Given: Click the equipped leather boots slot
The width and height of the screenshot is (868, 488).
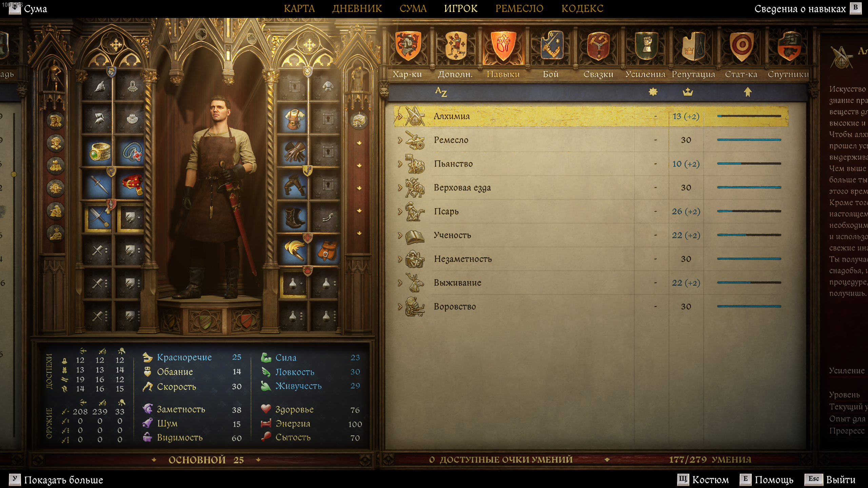Looking at the screenshot, I should pyautogui.click(x=293, y=218).
